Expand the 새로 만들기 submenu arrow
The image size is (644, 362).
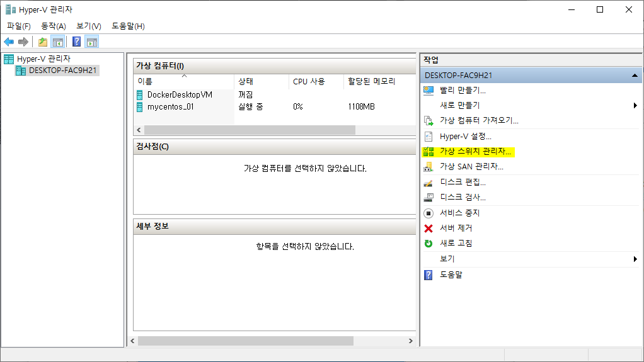pos(635,106)
